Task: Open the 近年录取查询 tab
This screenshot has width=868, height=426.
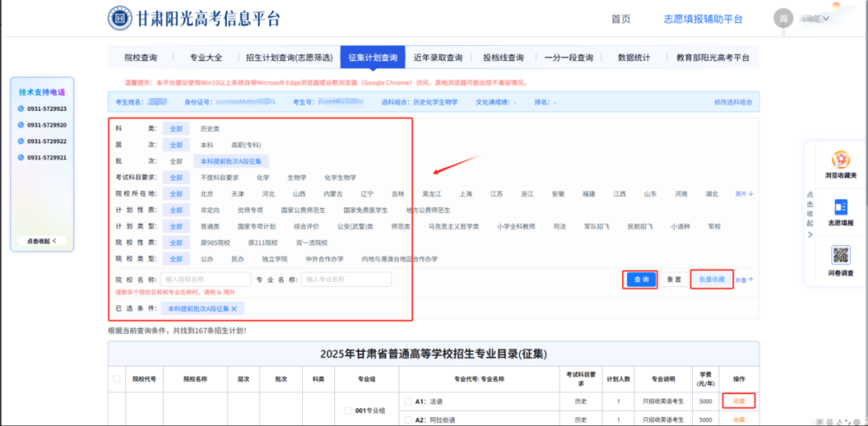Action: (438, 58)
